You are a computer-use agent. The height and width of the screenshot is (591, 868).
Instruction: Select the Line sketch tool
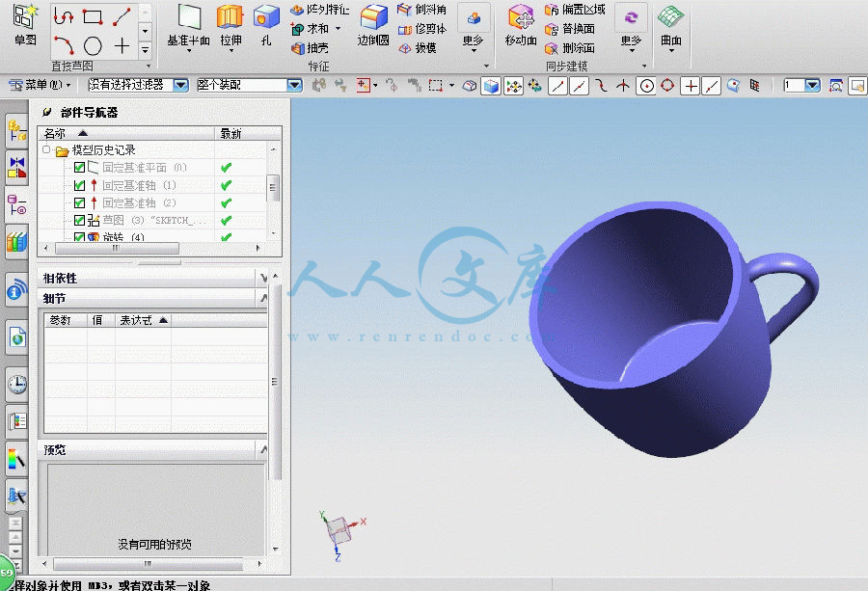pos(122,17)
